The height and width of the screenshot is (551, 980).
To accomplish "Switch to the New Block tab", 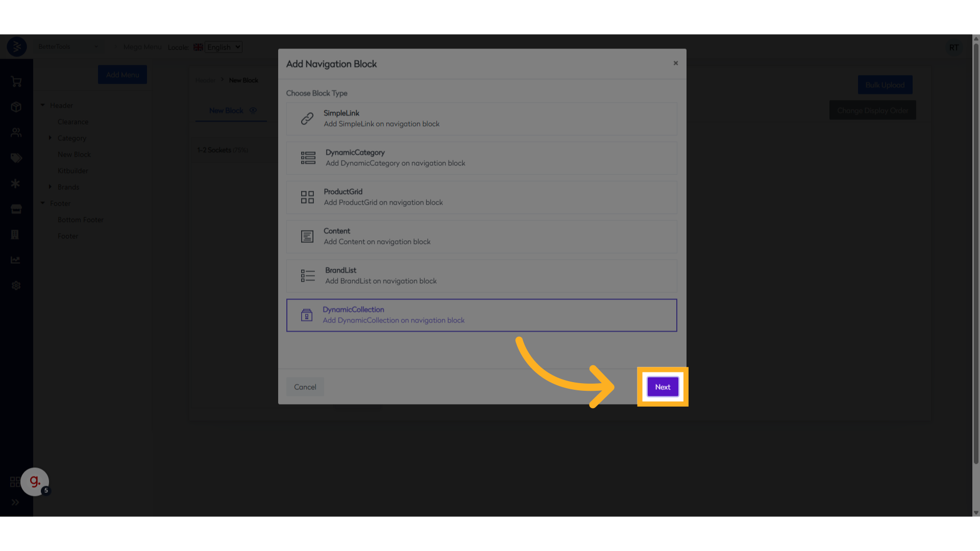I will 226,110.
